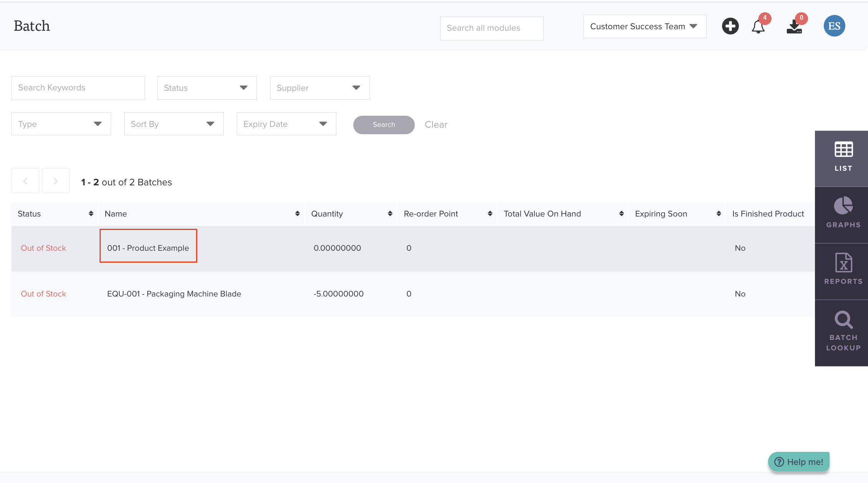Click Out of Stock for Packaging Machine Blade

click(43, 294)
